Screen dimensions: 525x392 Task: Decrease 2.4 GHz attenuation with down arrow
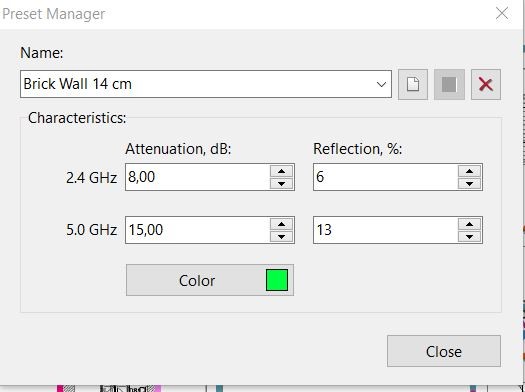pos(282,183)
